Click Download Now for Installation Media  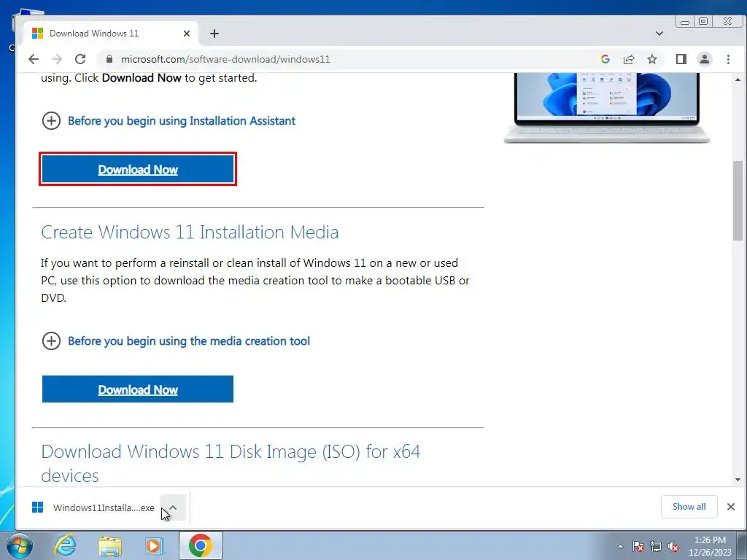(x=138, y=389)
